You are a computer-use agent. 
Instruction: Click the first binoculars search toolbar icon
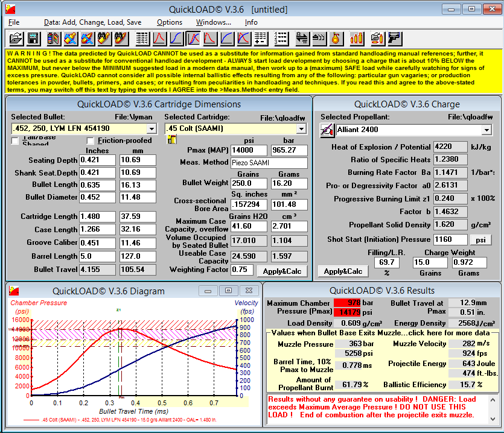(x=104, y=39)
